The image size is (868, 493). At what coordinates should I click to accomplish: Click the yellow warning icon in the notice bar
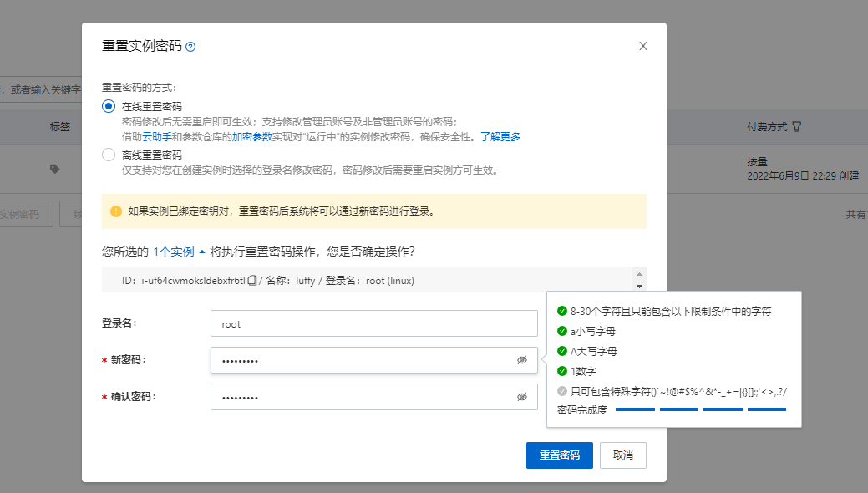116,211
